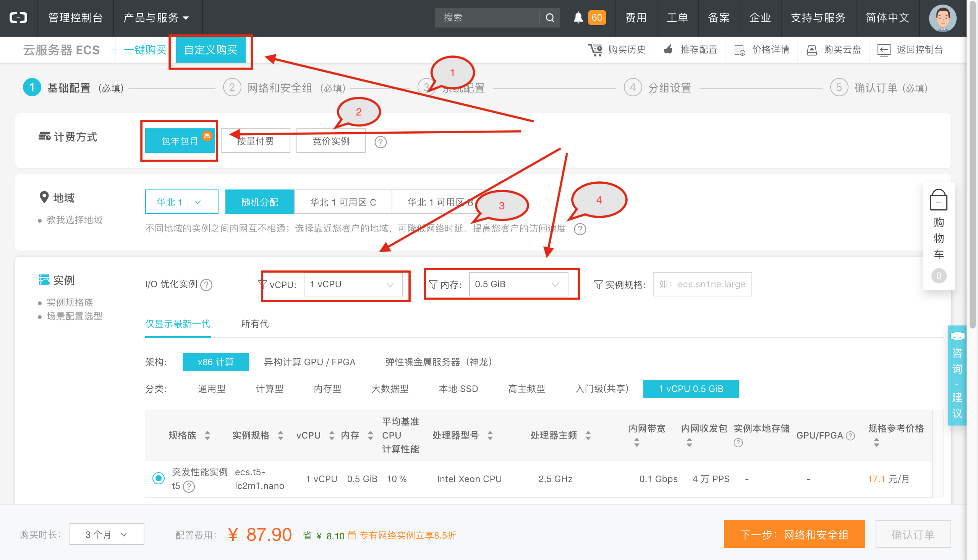
Task: Open the shopping cart bag icon
Action: (x=938, y=200)
